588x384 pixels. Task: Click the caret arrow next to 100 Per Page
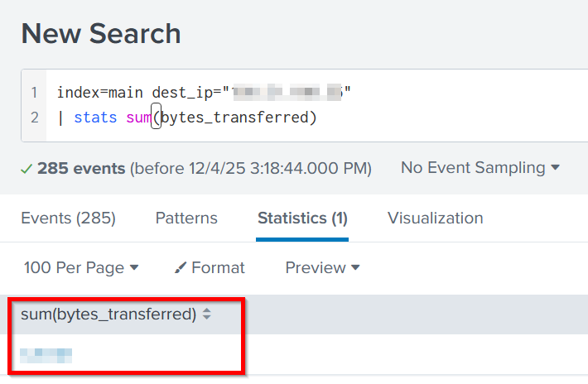point(134,268)
